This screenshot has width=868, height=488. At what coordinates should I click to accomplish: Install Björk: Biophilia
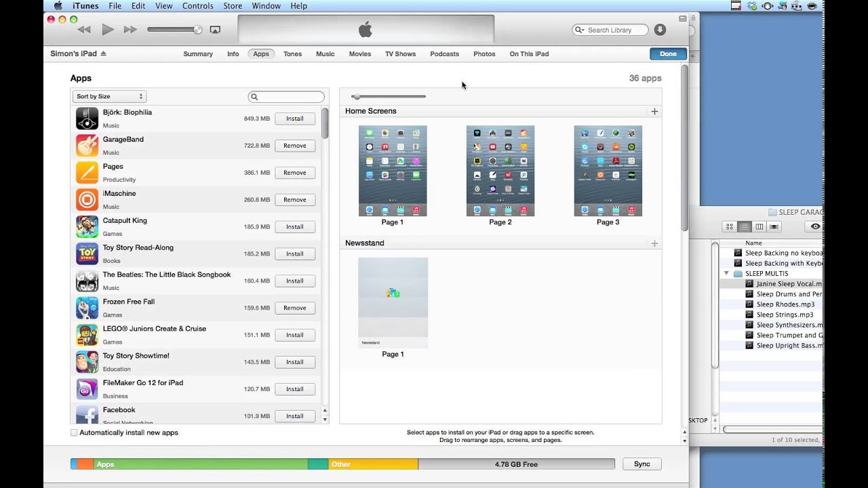[x=295, y=119]
